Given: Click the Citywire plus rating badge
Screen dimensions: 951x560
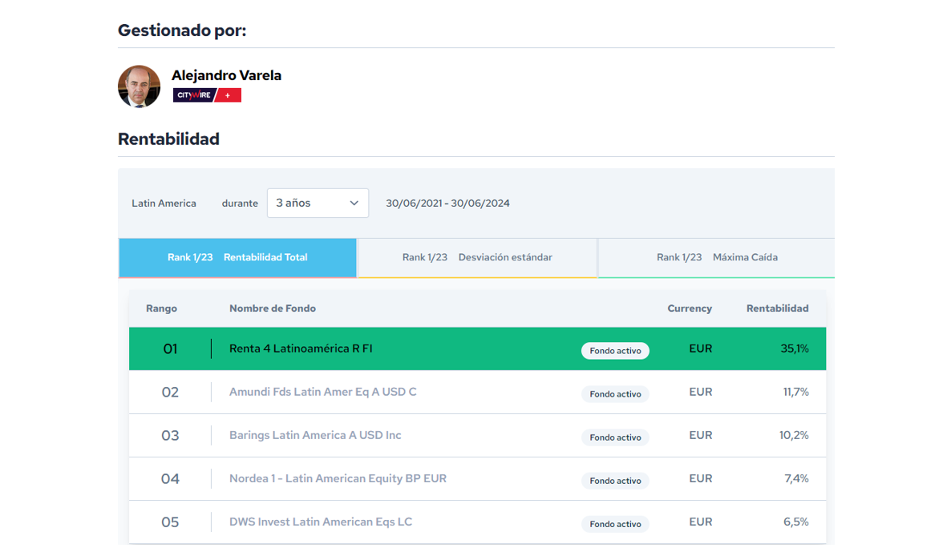Looking at the screenshot, I should (x=207, y=95).
